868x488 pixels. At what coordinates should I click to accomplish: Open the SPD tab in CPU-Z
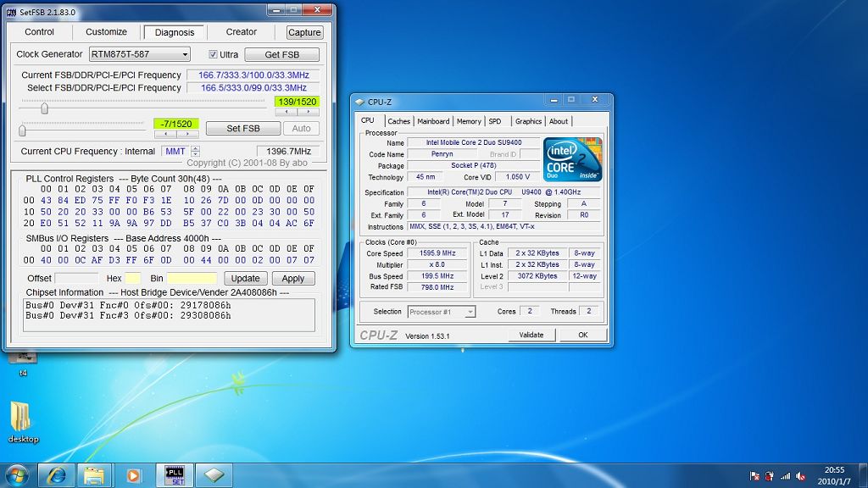pyautogui.click(x=495, y=121)
